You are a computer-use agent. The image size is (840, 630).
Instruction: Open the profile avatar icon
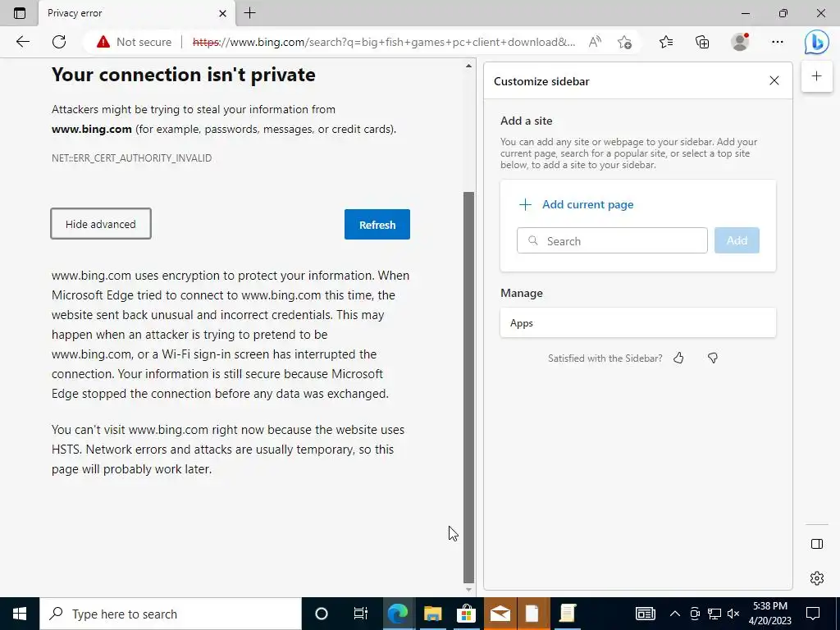point(740,42)
